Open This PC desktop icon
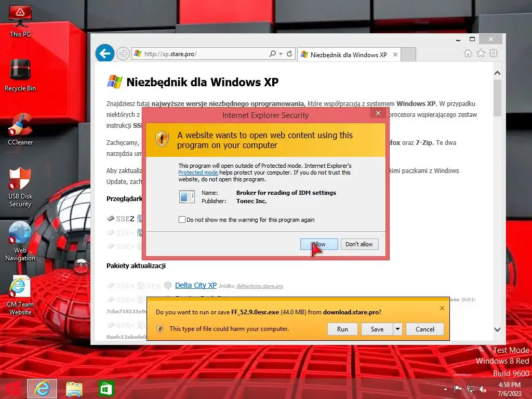Image resolution: width=532 pixels, height=399 pixels. (x=20, y=21)
